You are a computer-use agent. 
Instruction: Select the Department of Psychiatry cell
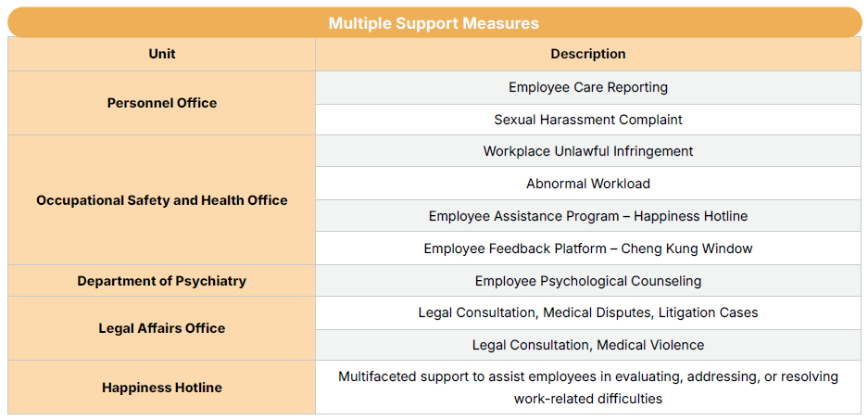(162, 281)
